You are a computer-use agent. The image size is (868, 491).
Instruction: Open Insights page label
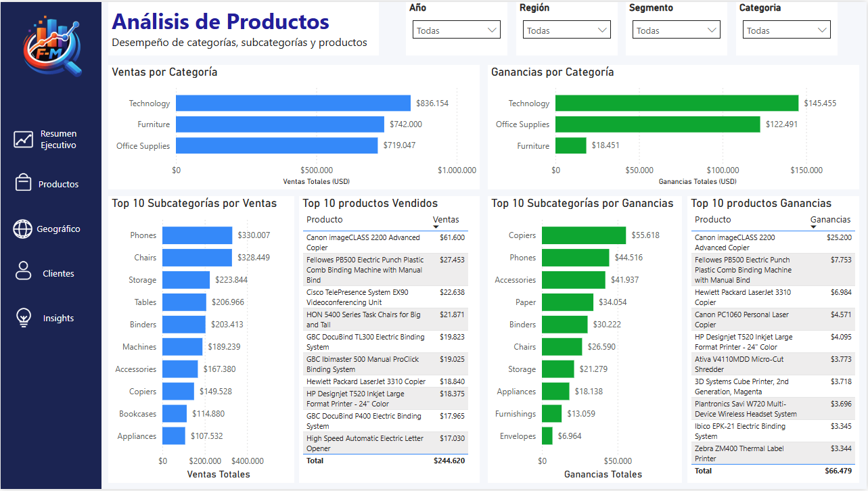tap(59, 318)
